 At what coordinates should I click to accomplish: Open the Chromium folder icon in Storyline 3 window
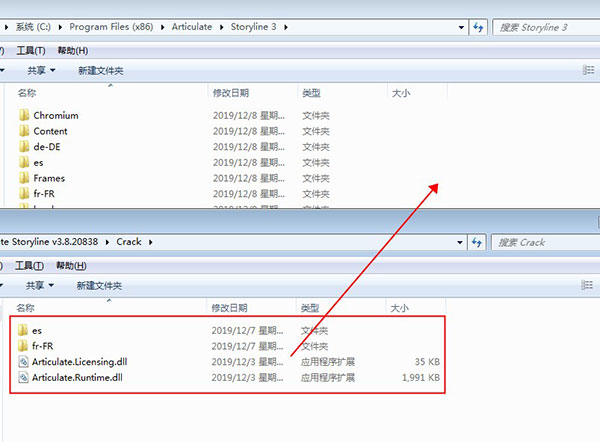pos(24,115)
